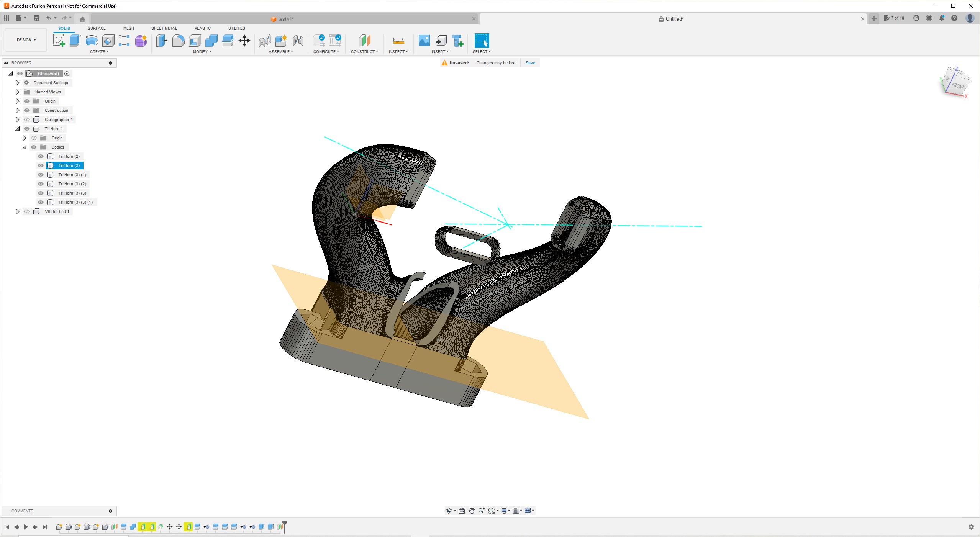Select the Tri Horn (3) (2) body
Viewport: 980px width, 537px height.
tap(72, 184)
